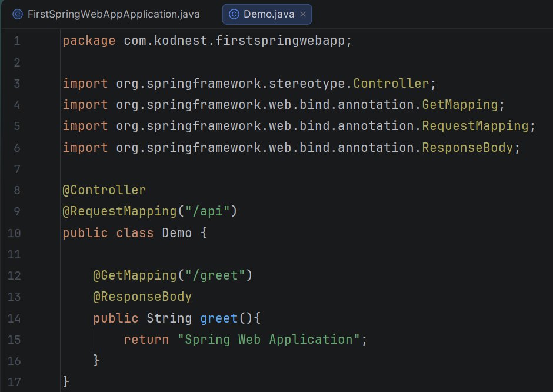Click the Demo class name on line 10
This screenshot has height=392, width=553.
(x=176, y=232)
